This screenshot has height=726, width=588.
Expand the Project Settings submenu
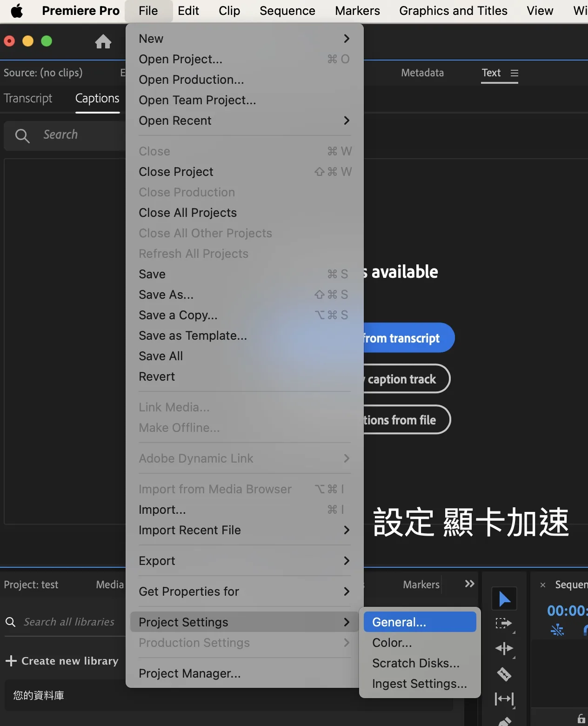[x=244, y=622]
